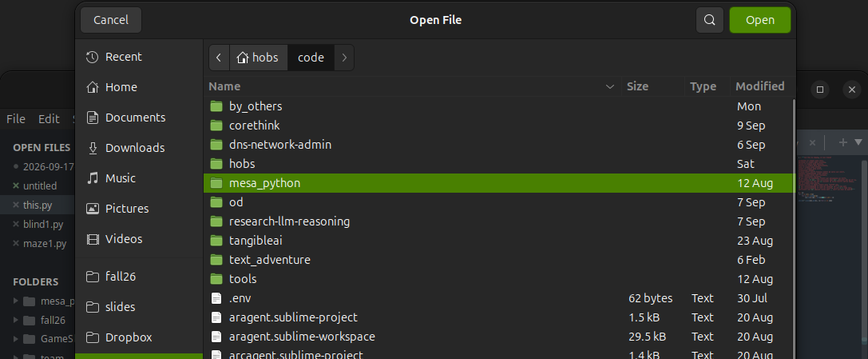This screenshot has width=868, height=359.
Task: Close maze1.py using its x icon in Sublime
Action: coord(16,243)
